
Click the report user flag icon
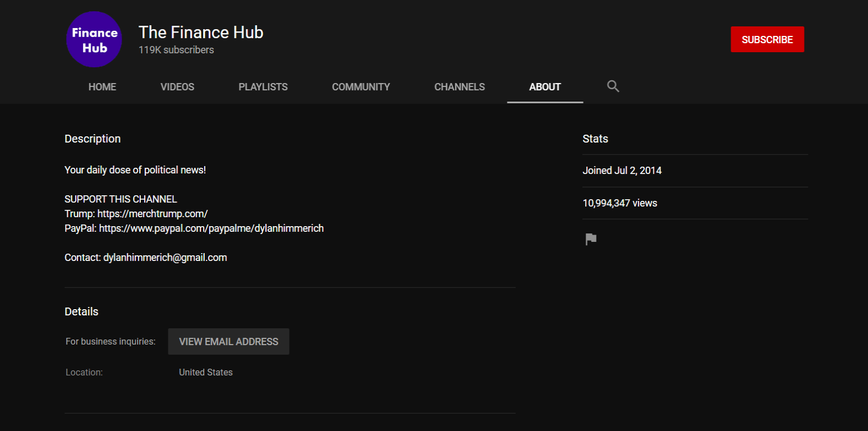click(591, 240)
